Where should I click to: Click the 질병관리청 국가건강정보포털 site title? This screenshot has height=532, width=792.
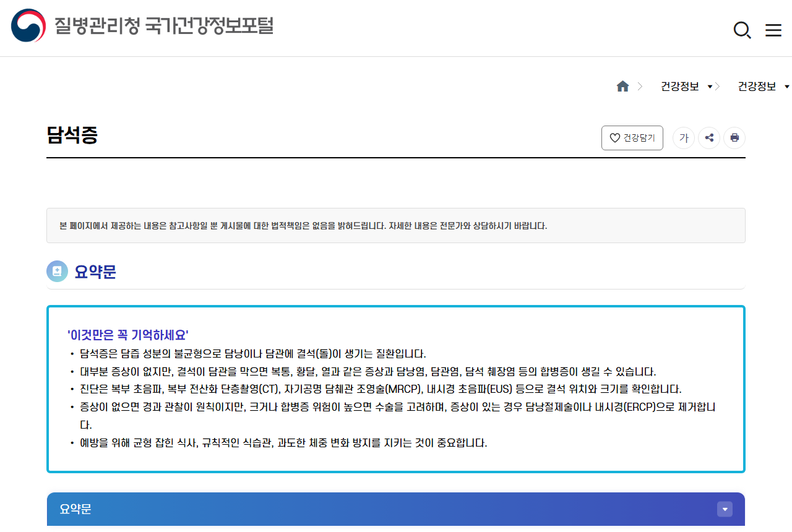tap(163, 26)
